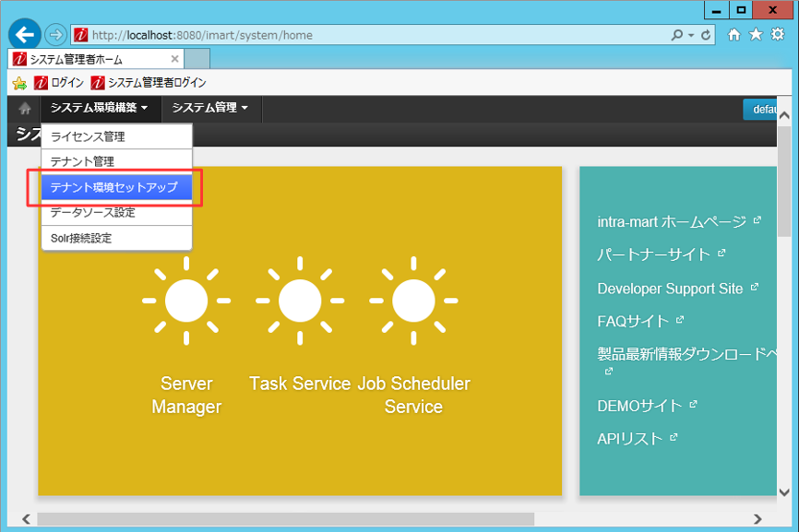799x532 pixels.
Task: Click the search magnifier icon in address bar
Action: click(x=676, y=35)
